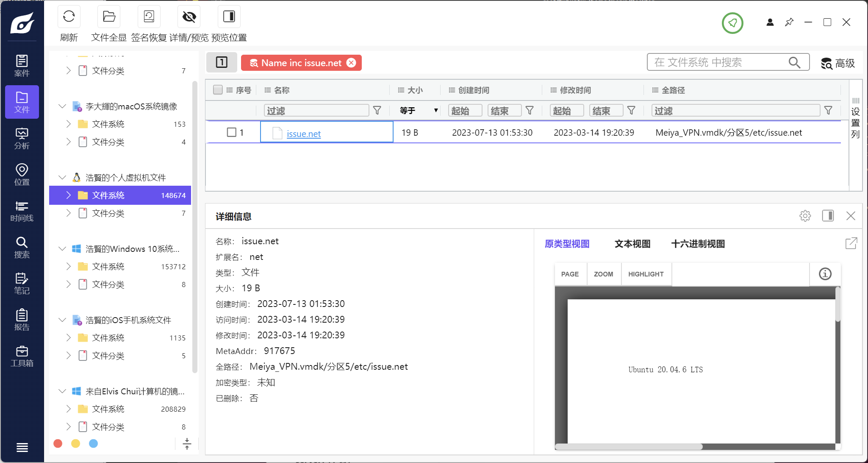
Task: Switch to the 文本视图 tab
Action: (x=632, y=244)
